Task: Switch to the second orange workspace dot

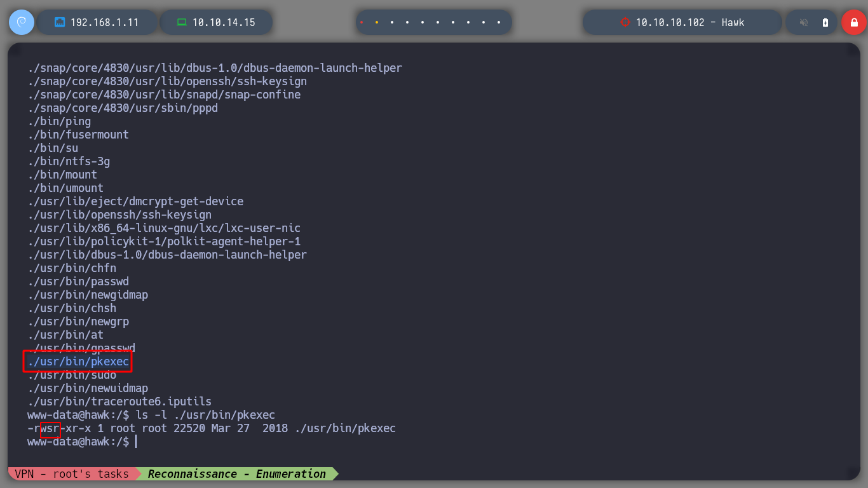Action: click(x=377, y=22)
